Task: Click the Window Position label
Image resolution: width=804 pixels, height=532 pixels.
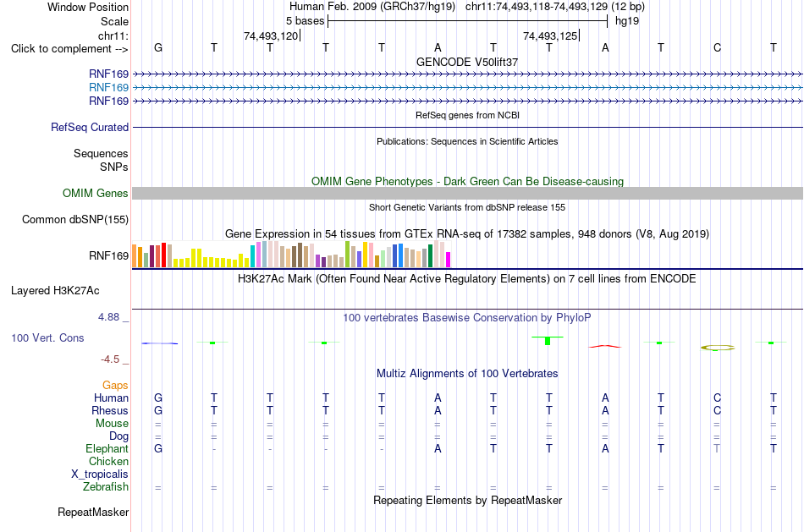Action: (x=88, y=7)
